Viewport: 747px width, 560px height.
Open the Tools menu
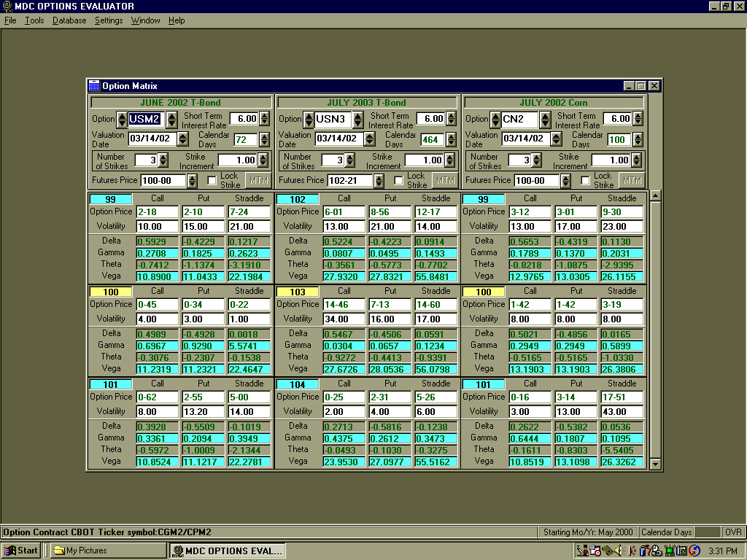point(34,20)
